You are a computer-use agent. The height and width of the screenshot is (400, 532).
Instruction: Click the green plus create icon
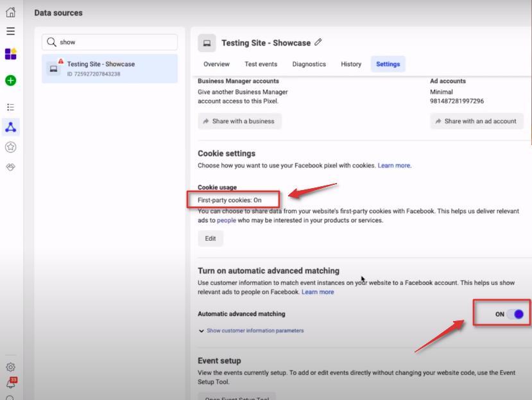click(x=10, y=80)
